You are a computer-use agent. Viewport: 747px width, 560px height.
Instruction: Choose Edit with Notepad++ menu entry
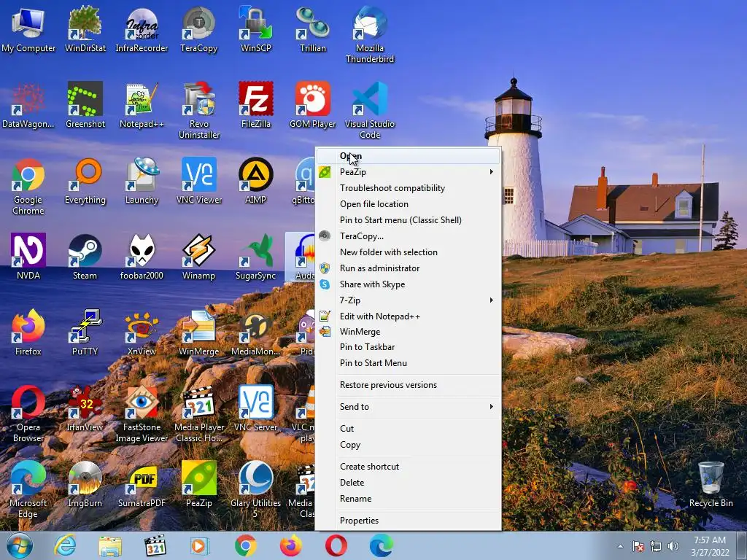409,316
